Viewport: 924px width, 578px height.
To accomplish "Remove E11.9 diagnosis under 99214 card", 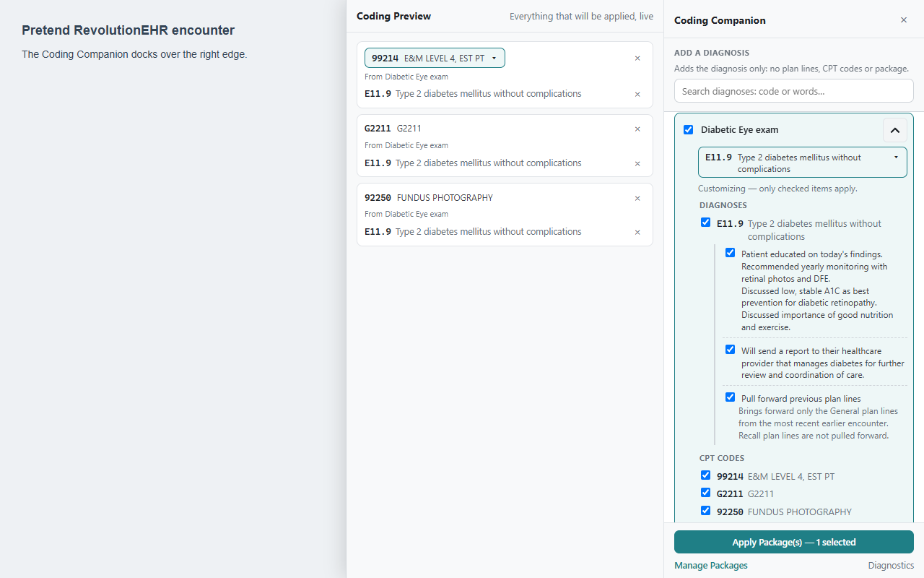I will (x=637, y=94).
